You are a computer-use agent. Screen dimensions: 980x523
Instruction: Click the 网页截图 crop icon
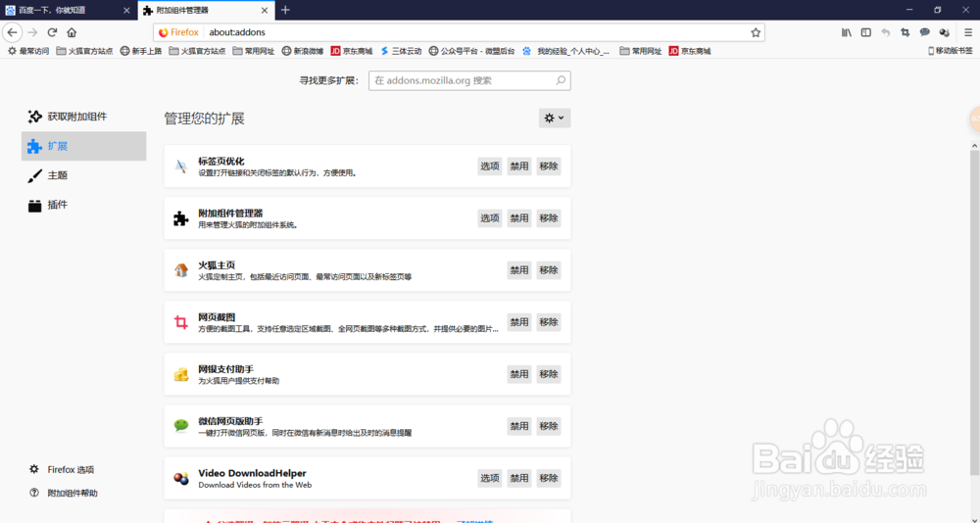pos(181,322)
